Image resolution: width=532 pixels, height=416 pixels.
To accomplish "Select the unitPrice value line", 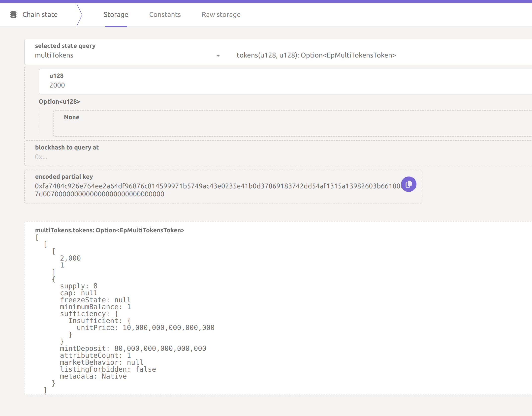I will coord(146,327).
